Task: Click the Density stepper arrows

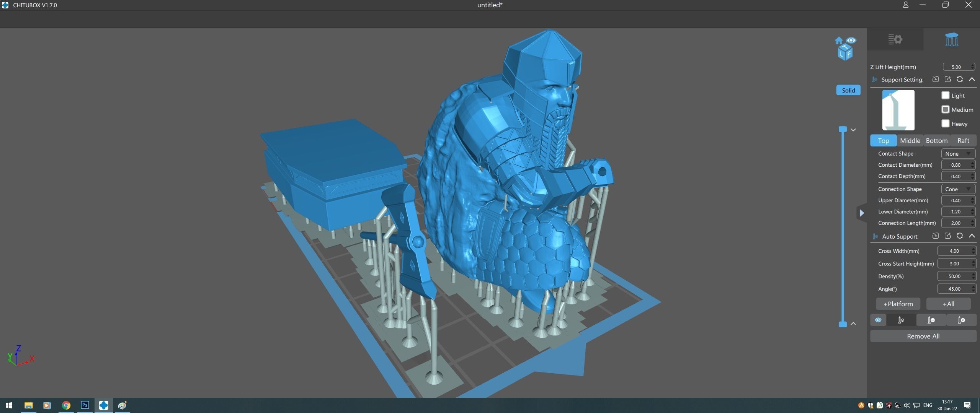Action: click(x=973, y=276)
